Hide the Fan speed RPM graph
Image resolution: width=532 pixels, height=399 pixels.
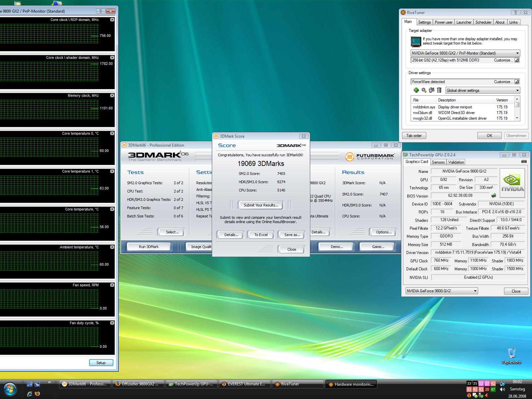click(112, 285)
